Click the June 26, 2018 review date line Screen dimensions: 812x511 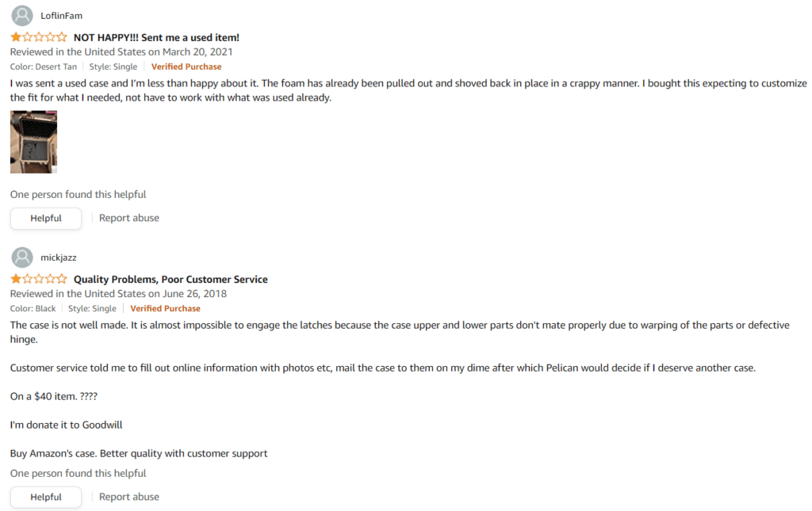point(118,294)
